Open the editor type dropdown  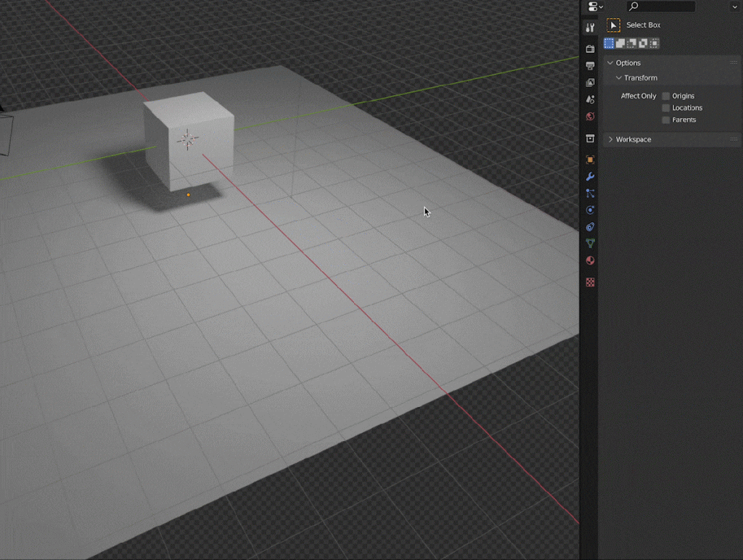click(x=596, y=7)
